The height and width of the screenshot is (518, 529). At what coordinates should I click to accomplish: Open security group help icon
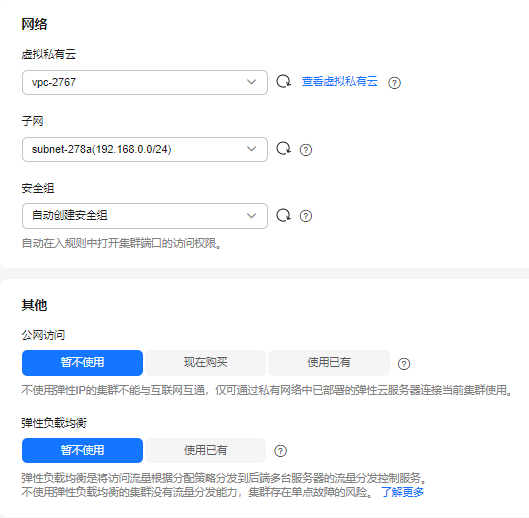(x=306, y=216)
